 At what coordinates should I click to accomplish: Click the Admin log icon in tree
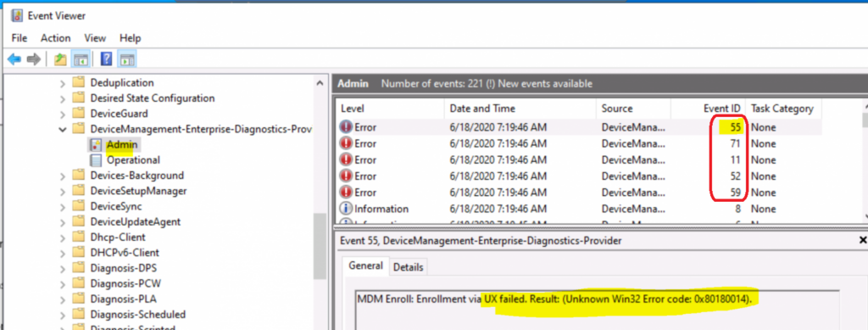click(x=96, y=145)
